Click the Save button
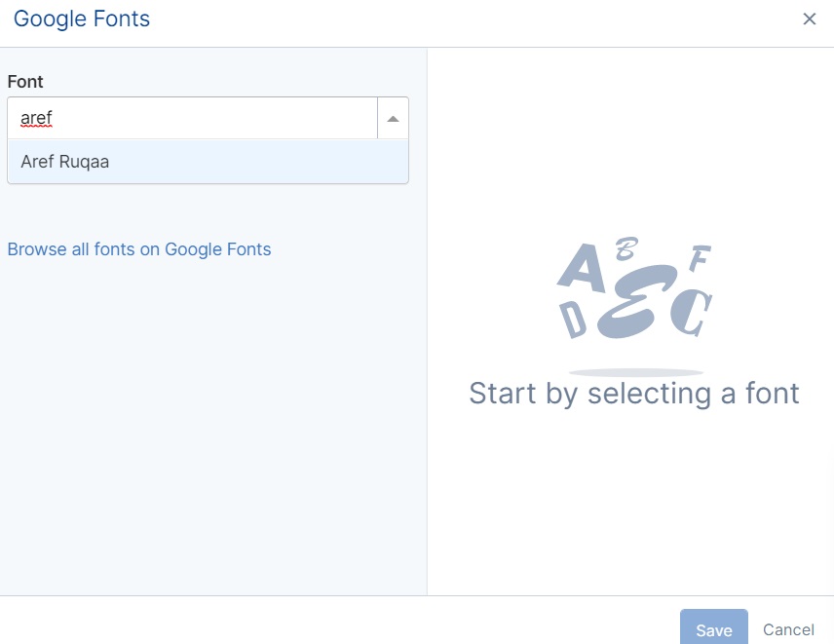834x644 pixels. coord(714,629)
